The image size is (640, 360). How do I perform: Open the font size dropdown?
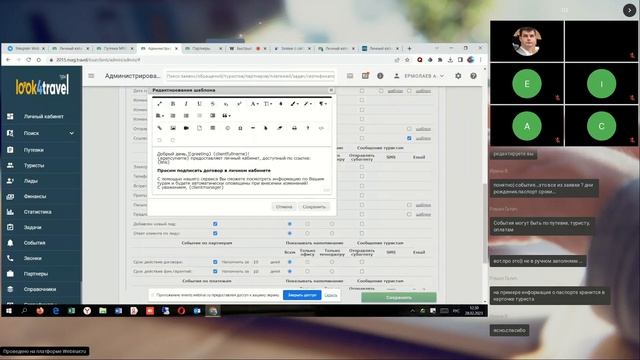pos(268,104)
